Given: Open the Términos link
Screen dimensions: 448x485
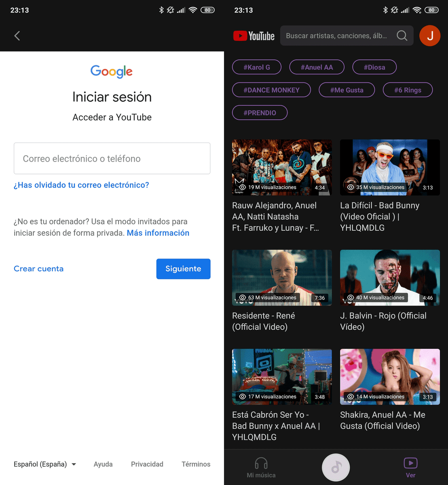Looking at the screenshot, I should coord(196,464).
